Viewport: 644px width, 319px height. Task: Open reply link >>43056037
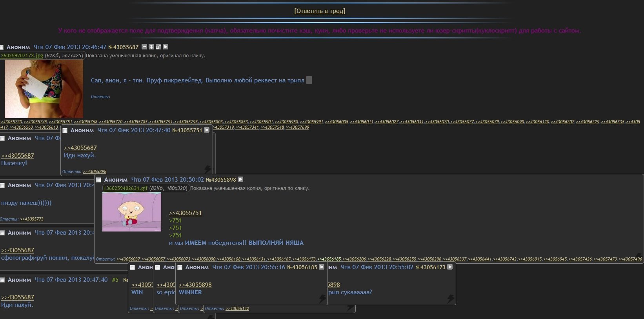pyautogui.click(x=128, y=259)
